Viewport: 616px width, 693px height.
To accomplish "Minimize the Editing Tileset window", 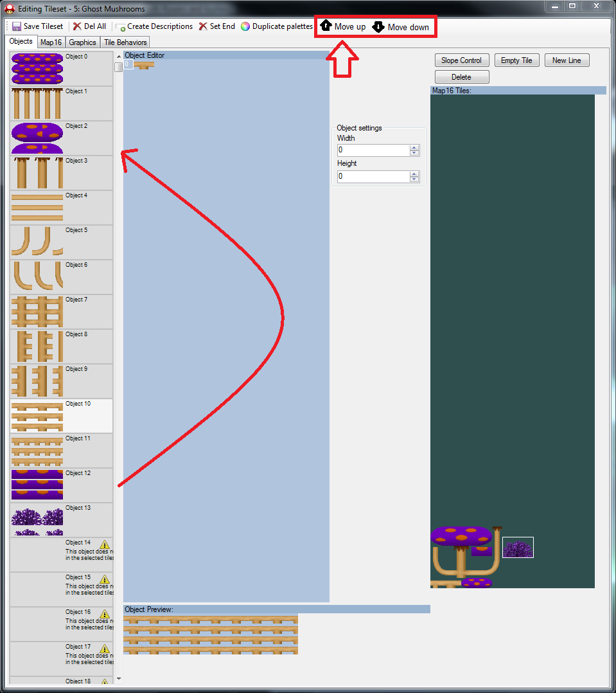I will pos(555,6).
